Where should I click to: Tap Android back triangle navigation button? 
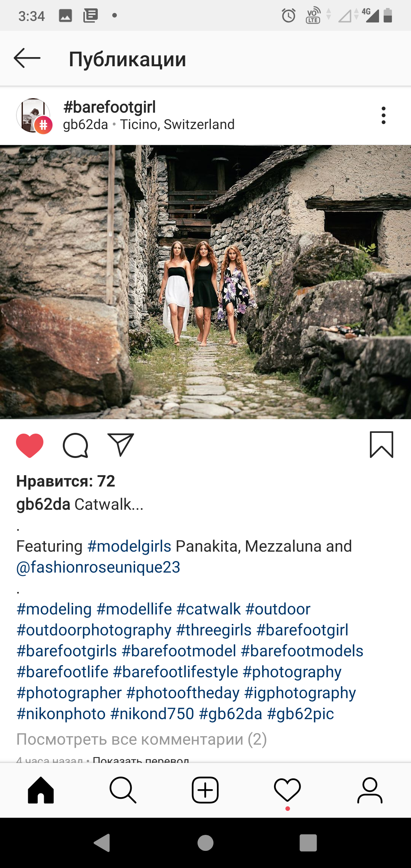pos(102,843)
